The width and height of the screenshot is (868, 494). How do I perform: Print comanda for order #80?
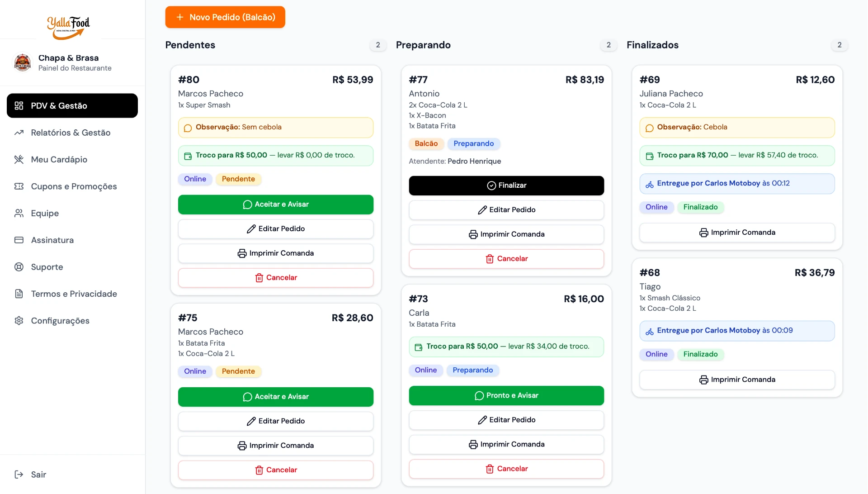276,253
